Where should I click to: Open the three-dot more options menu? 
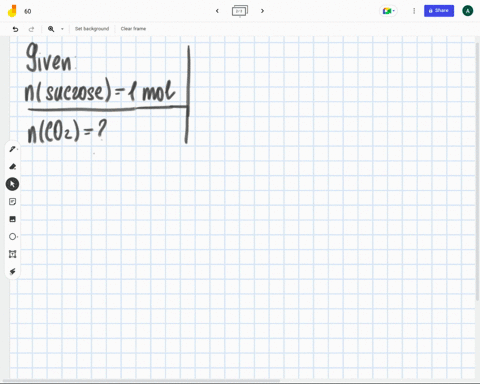point(414,11)
